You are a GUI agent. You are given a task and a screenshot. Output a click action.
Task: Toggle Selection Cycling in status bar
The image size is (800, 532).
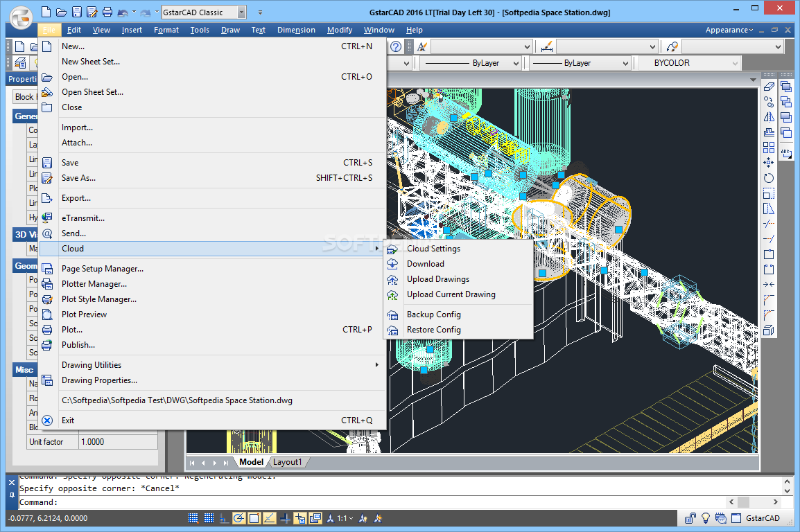[315, 518]
